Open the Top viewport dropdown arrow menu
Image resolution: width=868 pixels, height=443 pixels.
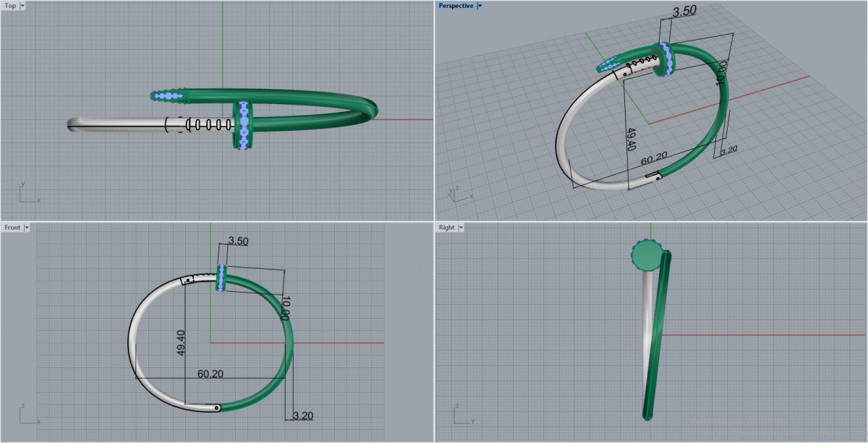[x=22, y=6]
